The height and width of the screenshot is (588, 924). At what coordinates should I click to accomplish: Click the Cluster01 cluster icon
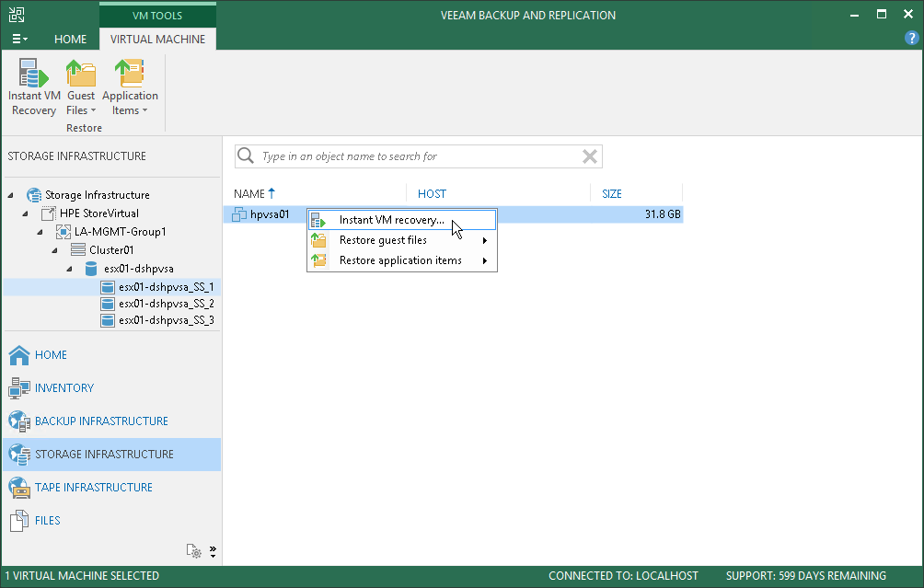[x=78, y=249]
